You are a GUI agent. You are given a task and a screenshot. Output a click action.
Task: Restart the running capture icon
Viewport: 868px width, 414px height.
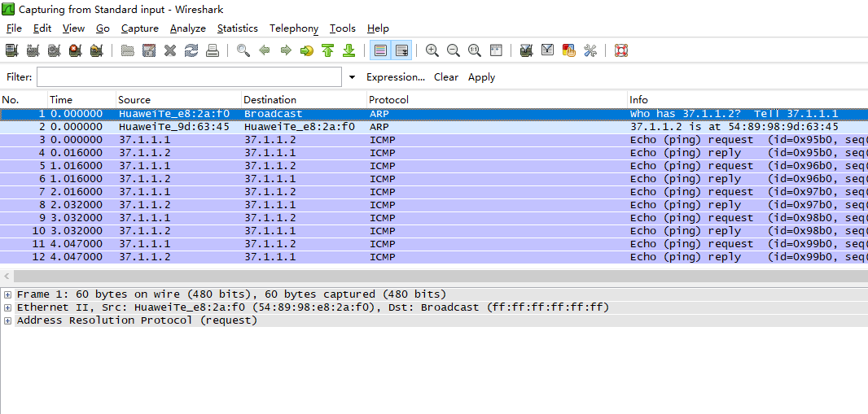click(x=96, y=51)
